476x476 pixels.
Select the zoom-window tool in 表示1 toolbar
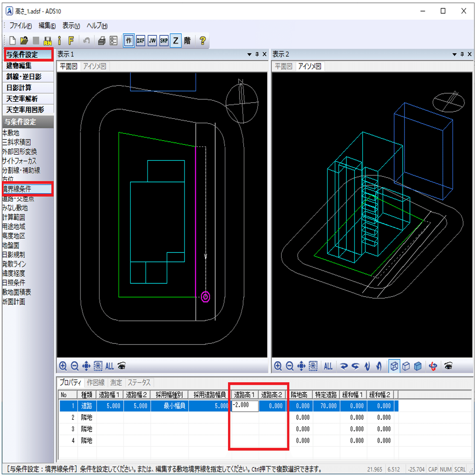[x=98, y=366]
